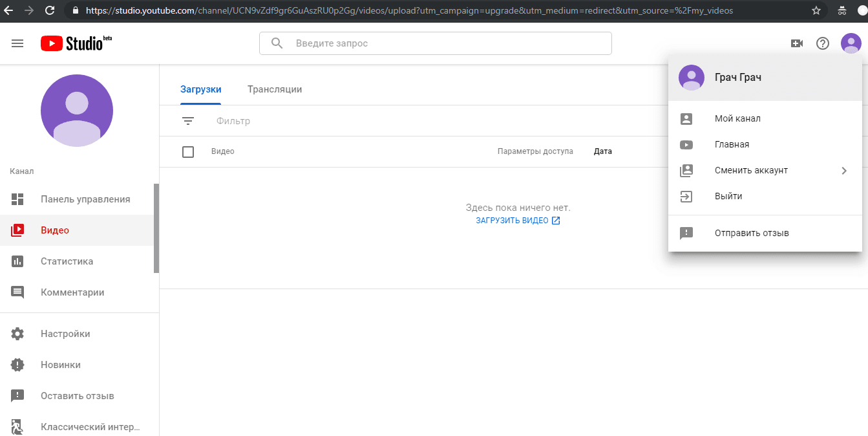Click the gear icon beside Настройки
This screenshot has width=868, height=436.
pyautogui.click(x=17, y=334)
